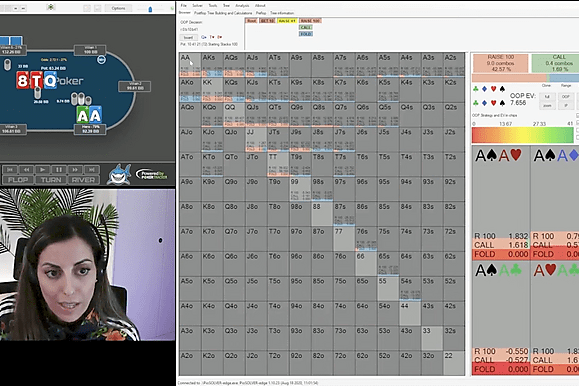Screen dimensions: 579x386
Task: Click the bug icon in the replayer toolbar
Action: (x=51, y=7)
